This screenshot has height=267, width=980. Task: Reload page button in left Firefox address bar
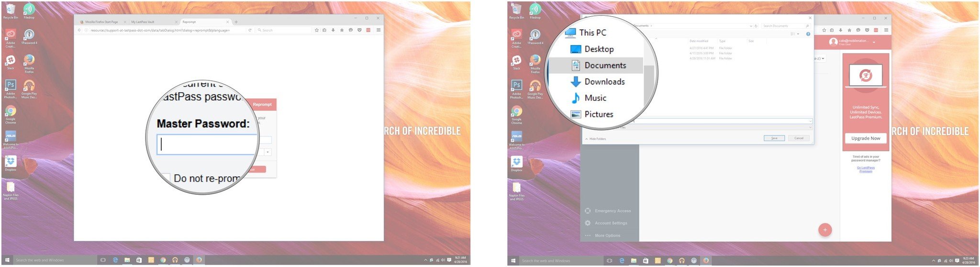pyautogui.click(x=250, y=30)
